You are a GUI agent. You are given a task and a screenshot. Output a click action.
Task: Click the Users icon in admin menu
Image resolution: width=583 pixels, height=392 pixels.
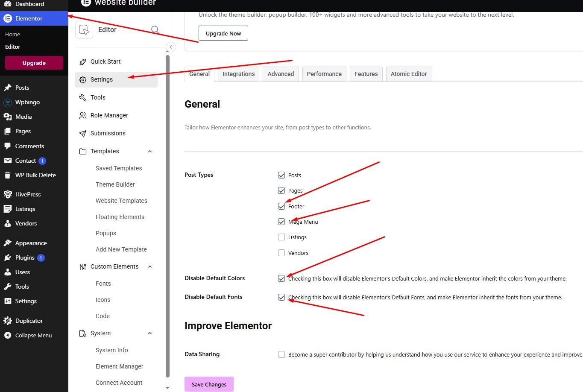(8, 272)
